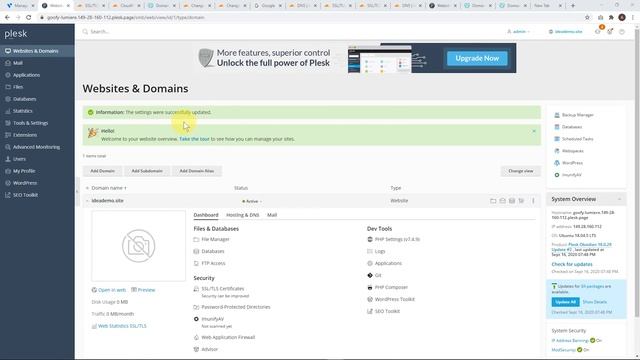This screenshot has width=640, height=360.
Task: Open ImunifyAV under Security
Action: coord(213,319)
